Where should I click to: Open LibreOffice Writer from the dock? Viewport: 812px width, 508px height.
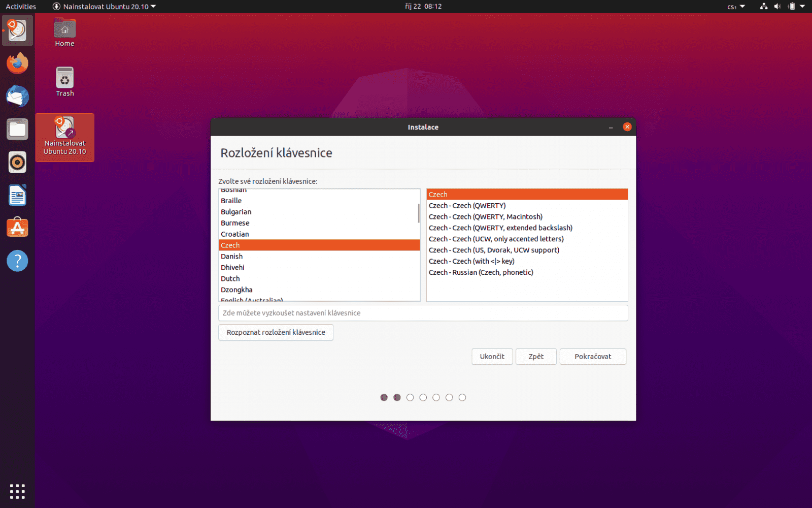(17, 195)
